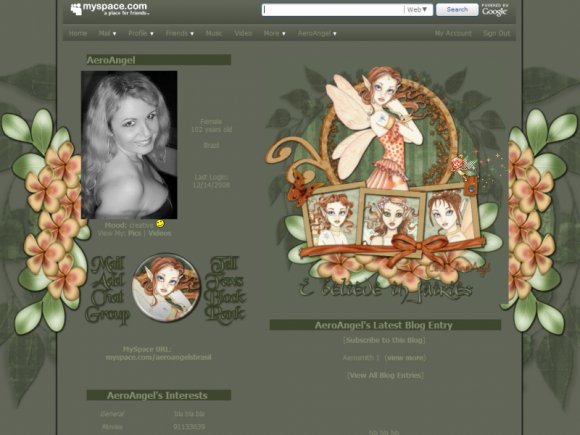The height and width of the screenshot is (435, 580).
Task: Click the Group contact graphic
Action: (107, 315)
